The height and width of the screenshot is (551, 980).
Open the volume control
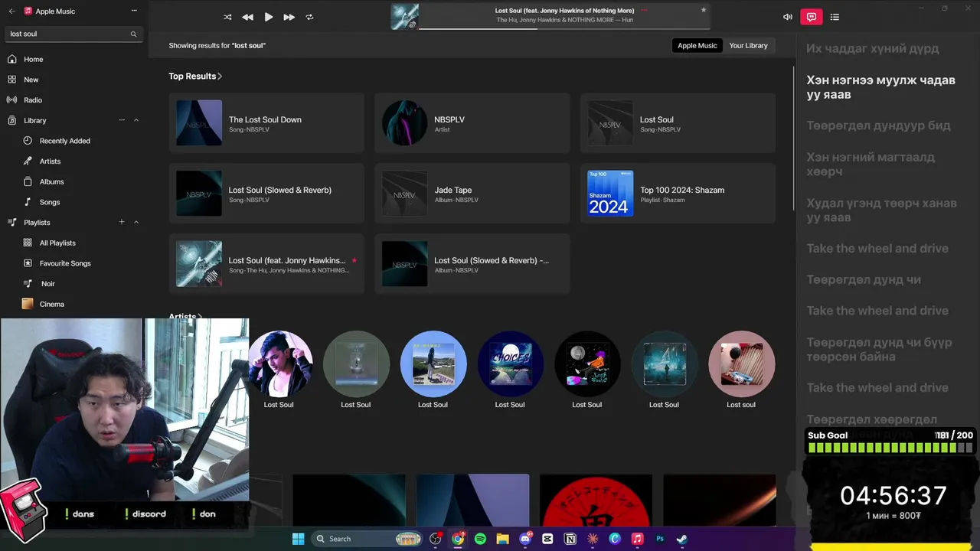pos(788,17)
